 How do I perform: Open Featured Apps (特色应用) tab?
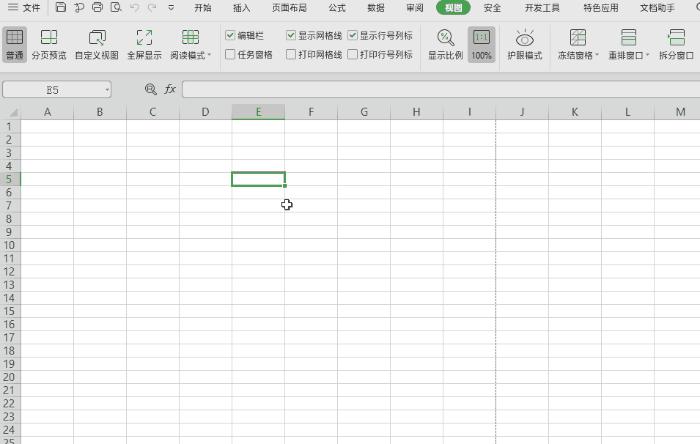click(601, 8)
